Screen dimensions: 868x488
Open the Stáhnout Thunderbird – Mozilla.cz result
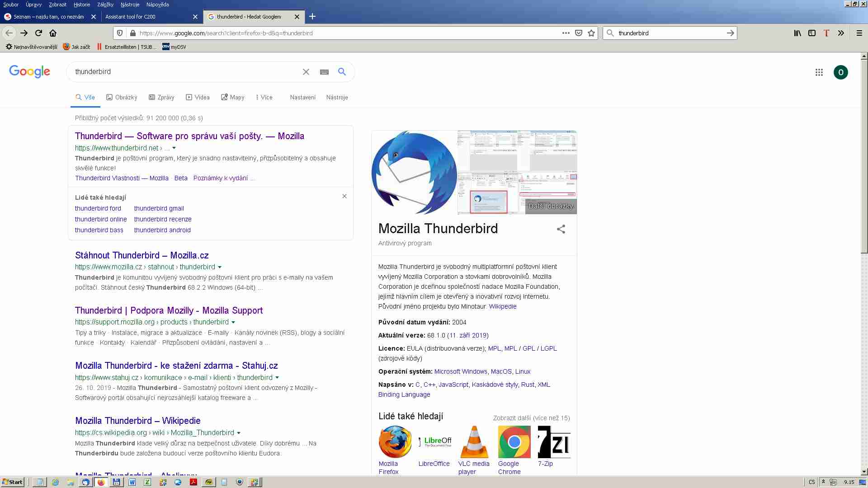point(142,255)
